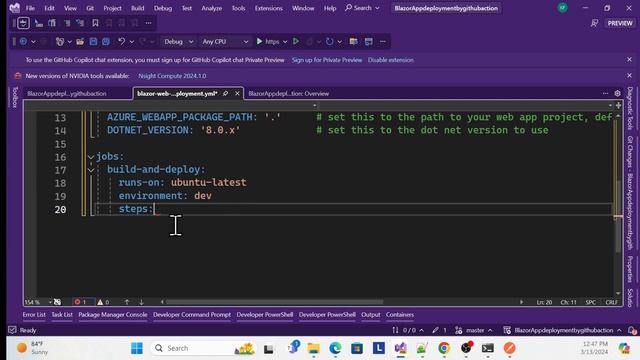This screenshot has height=360, width=640.
Task: Click the Disable extension link
Action: (x=391, y=60)
